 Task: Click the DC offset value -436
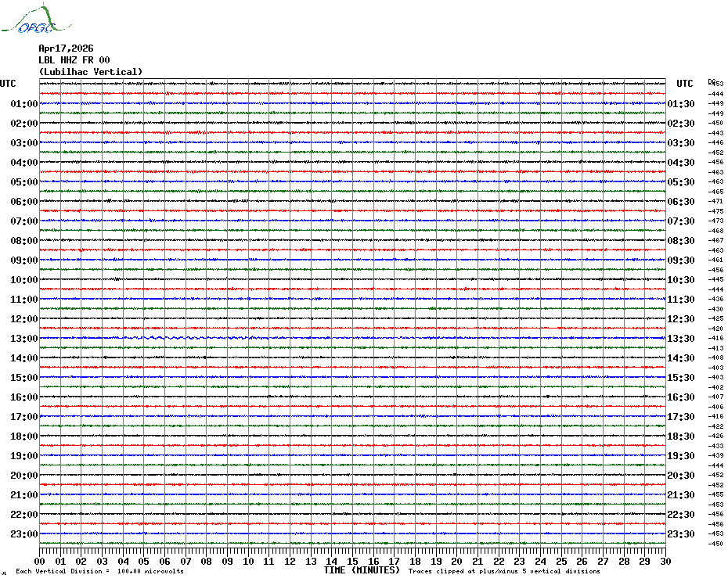click(715, 300)
